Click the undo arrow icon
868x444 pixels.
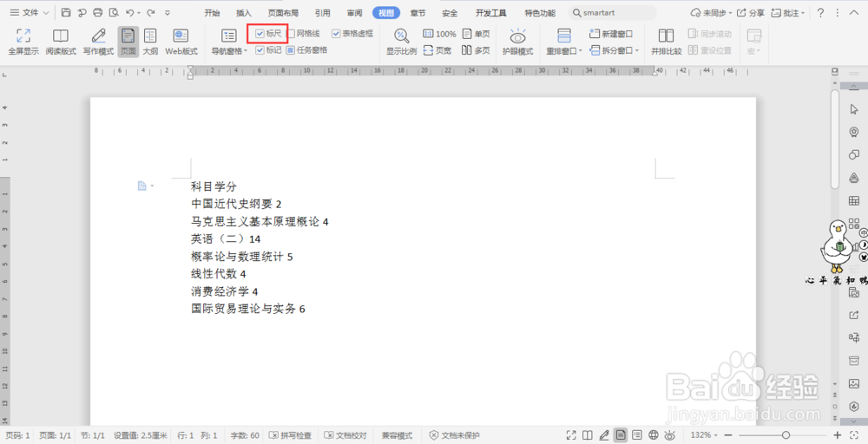coord(129,12)
